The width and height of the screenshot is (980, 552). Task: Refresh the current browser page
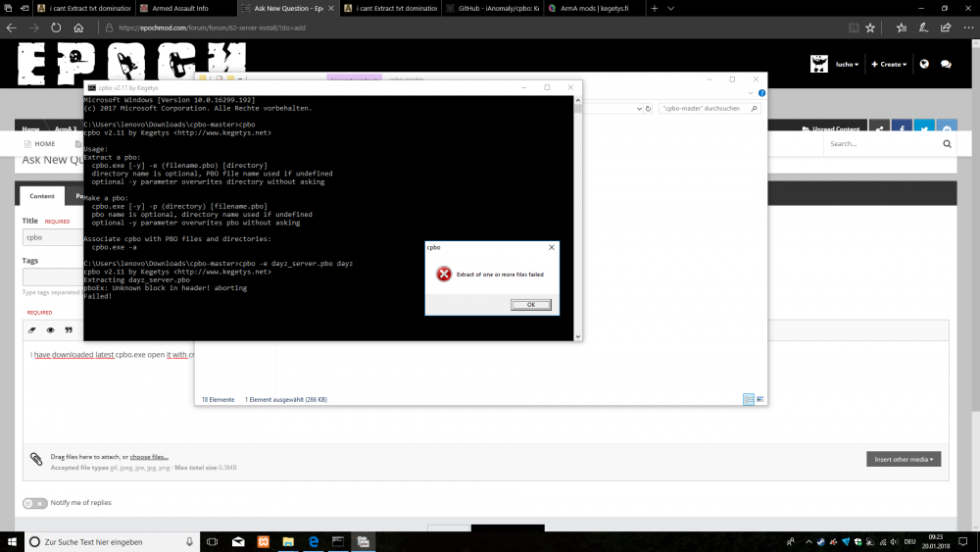tap(56, 27)
